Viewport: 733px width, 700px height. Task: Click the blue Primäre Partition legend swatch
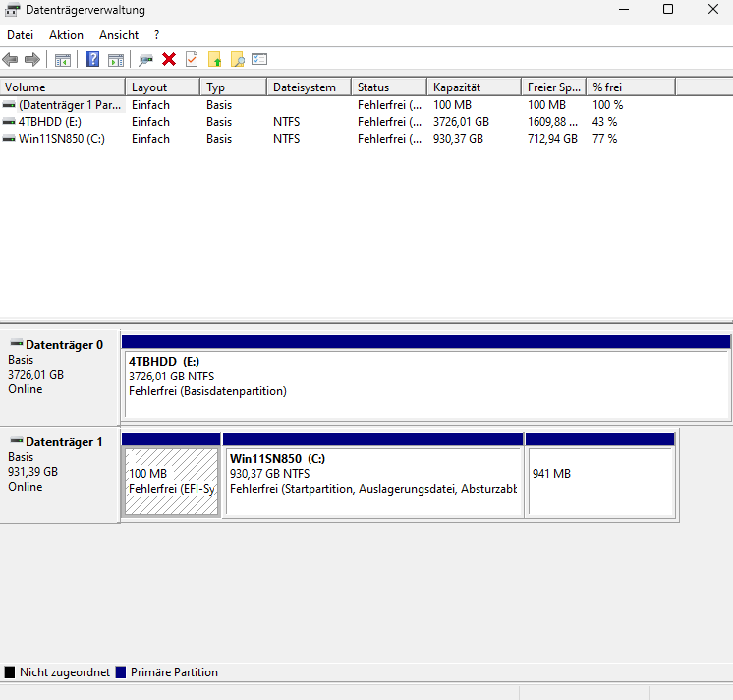tap(121, 672)
